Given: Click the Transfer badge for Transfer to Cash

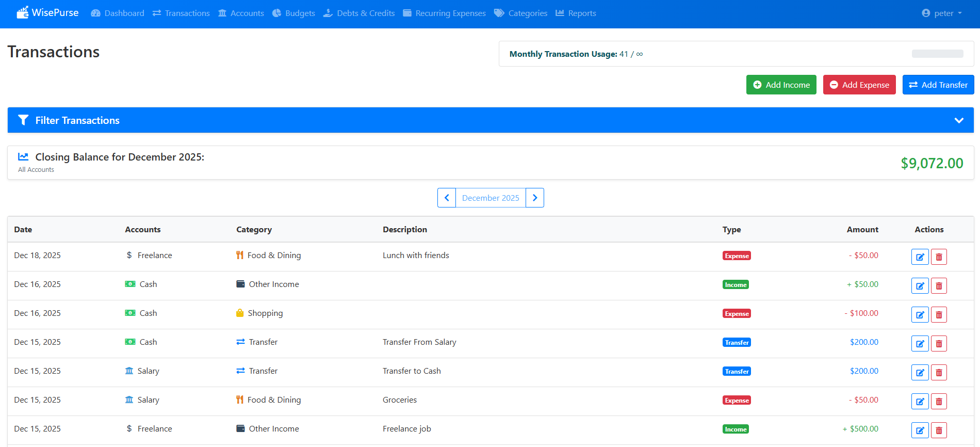Looking at the screenshot, I should (x=737, y=371).
